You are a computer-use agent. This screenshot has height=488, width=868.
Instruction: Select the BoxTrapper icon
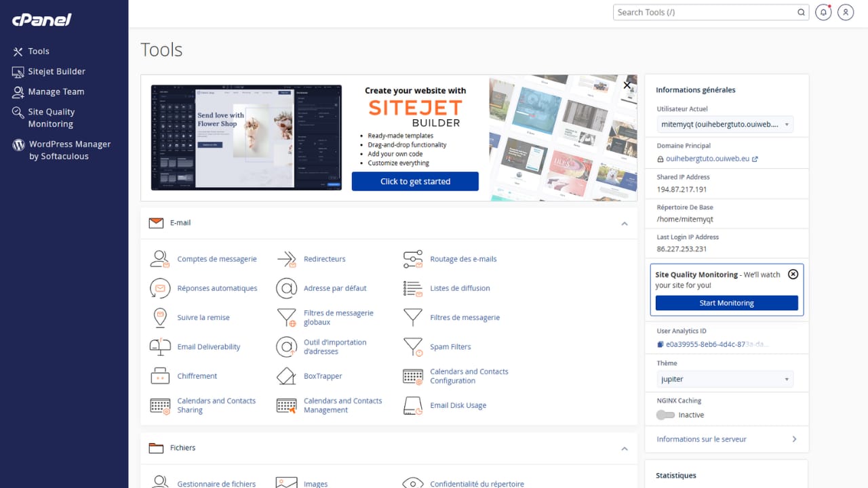pos(286,375)
